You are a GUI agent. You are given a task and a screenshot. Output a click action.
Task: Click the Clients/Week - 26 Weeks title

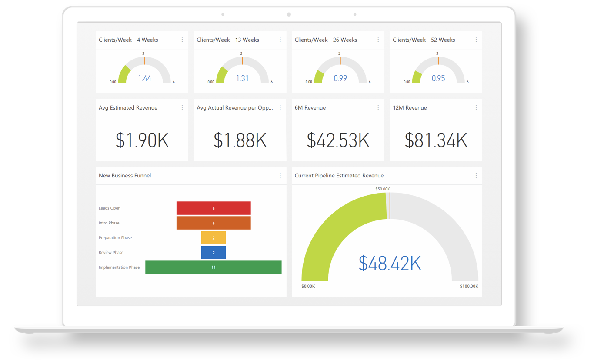(326, 40)
